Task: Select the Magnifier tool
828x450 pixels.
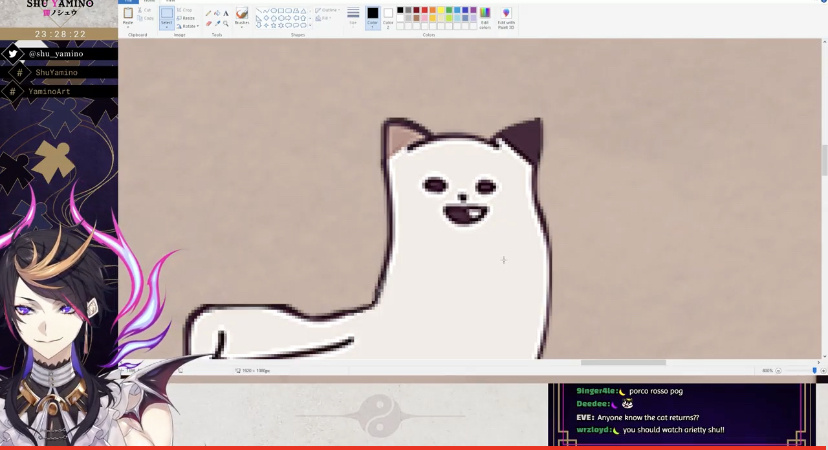Action: (x=225, y=24)
